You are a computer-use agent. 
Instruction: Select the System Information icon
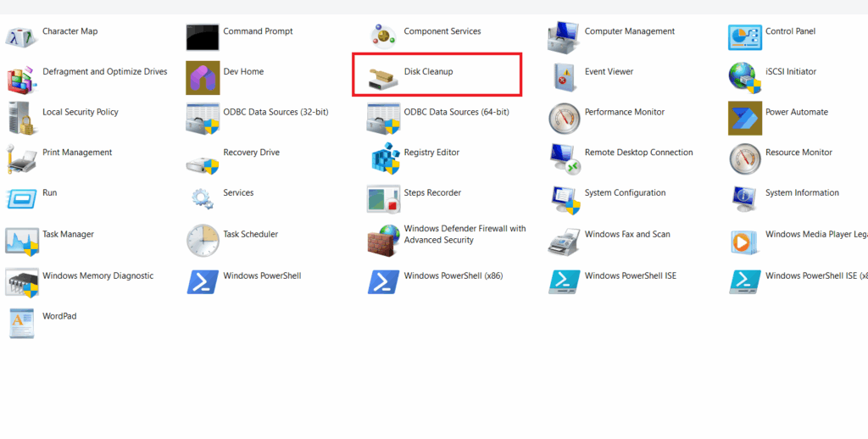click(x=744, y=199)
